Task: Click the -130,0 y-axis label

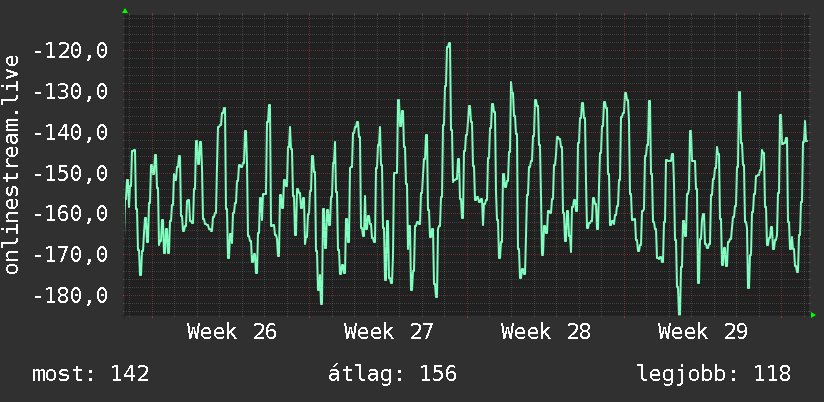Action: [71, 92]
